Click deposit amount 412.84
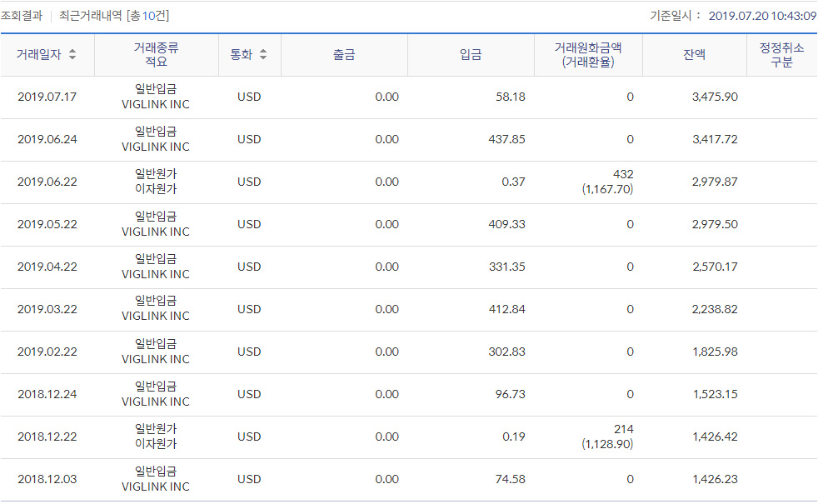The height and width of the screenshot is (504, 823). tap(507, 309)
